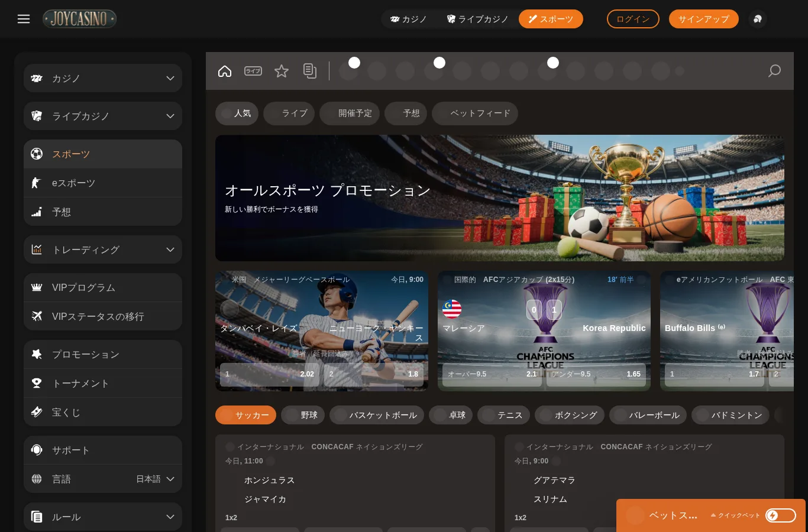Open プロモーション sidebar item
This screenshot has height=532, width=808.
pos(103,354)
